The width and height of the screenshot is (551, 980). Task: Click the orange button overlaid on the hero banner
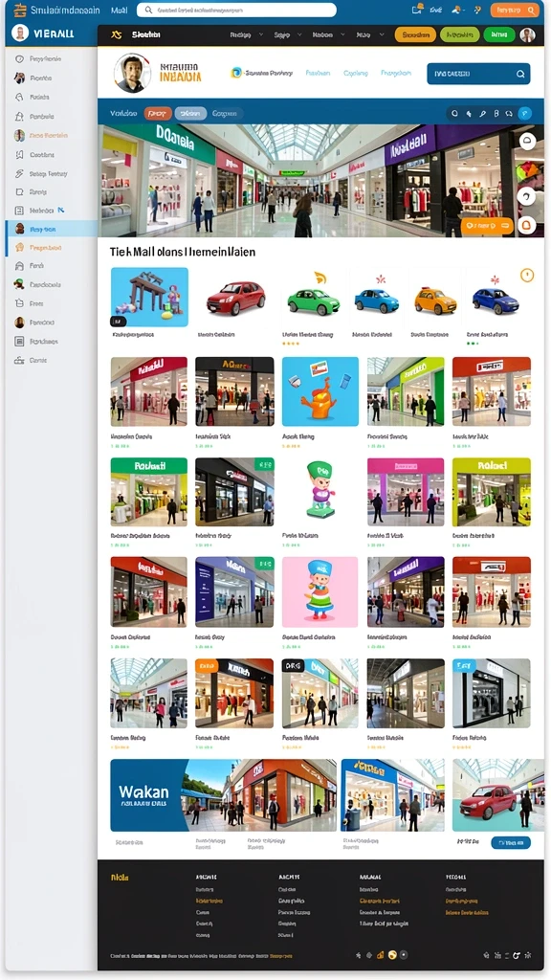[x=487, y=226]
